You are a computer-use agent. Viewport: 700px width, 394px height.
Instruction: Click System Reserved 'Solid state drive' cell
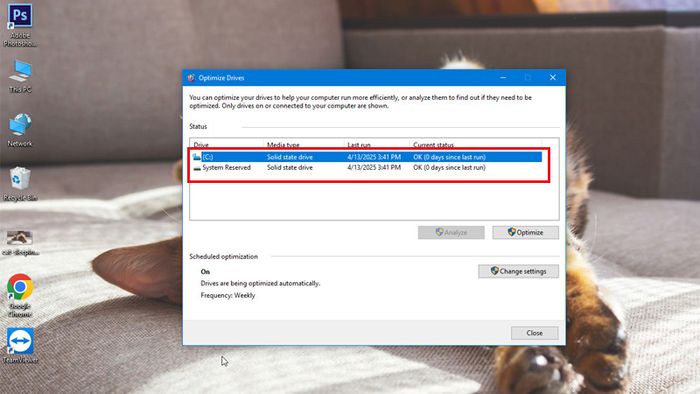[290, 168]
